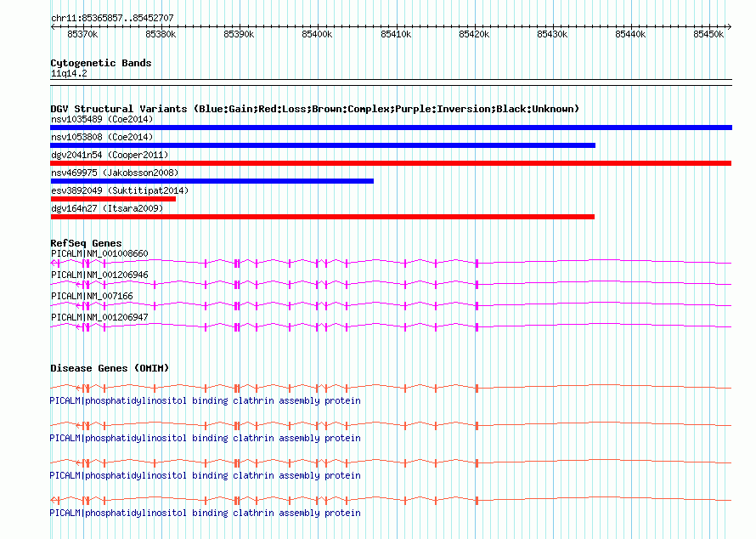Screen dimensions: 756x539
Task: Click the 85400k ruler tick label
Action: point(317,34)
